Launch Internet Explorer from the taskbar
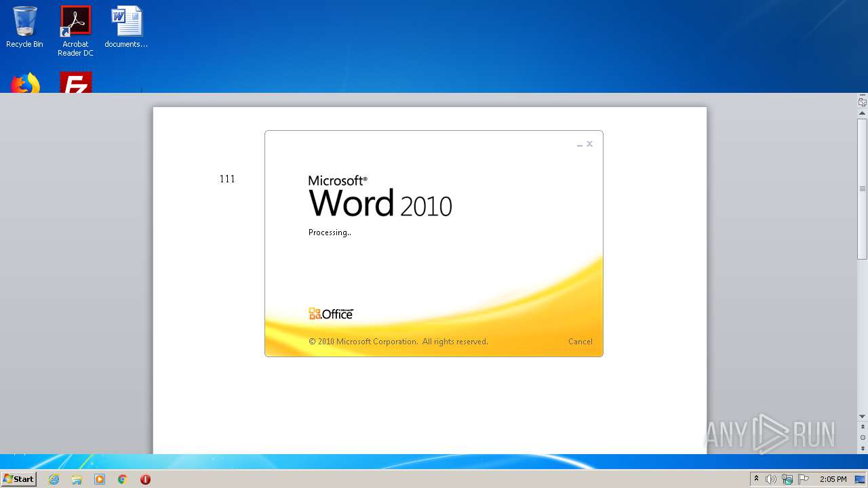868x488 pixels. pos(54,479)
